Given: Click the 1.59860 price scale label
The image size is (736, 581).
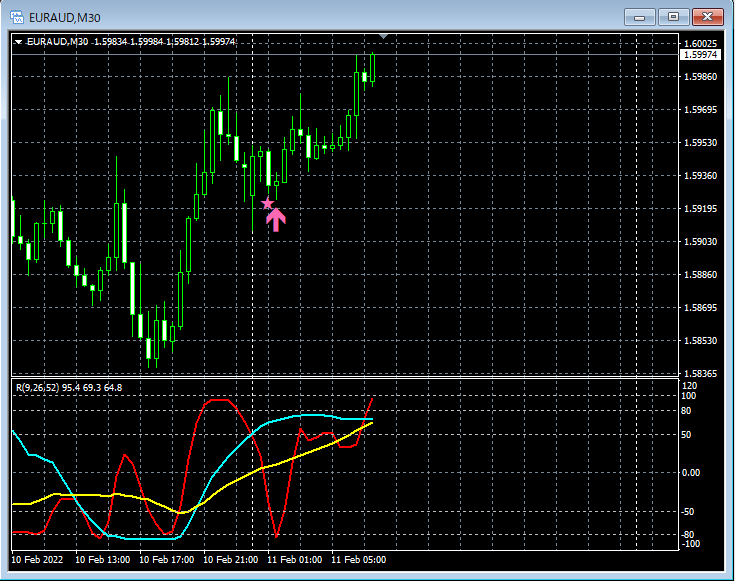Looking at the screenshot, I should (700, 76).
